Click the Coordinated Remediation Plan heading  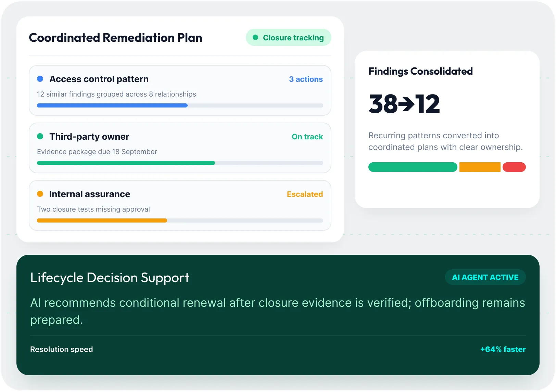116,38
